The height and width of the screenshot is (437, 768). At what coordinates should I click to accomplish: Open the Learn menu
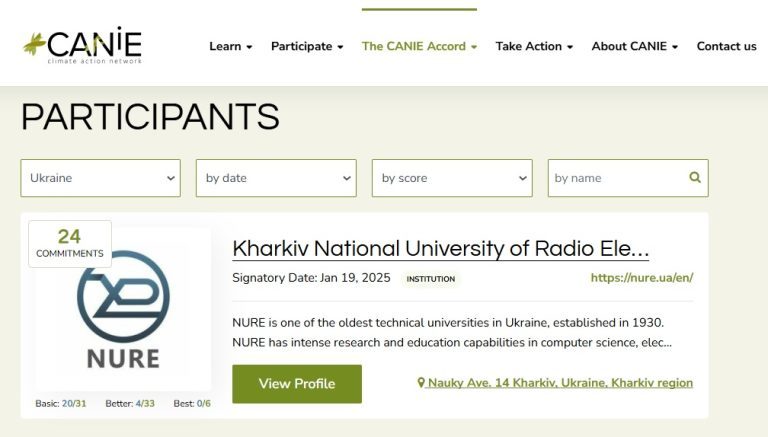coord(230,46)
